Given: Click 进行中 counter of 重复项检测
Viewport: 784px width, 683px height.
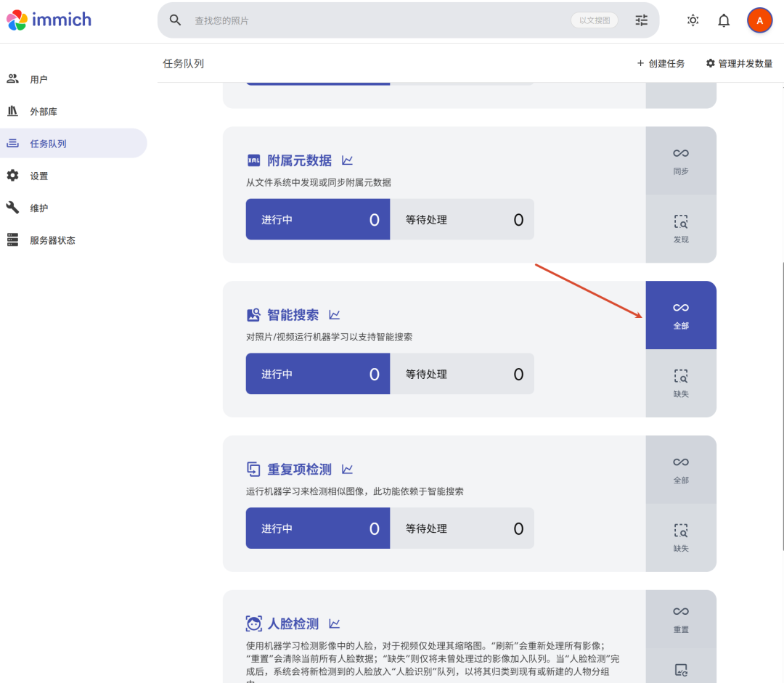Looking at the screenshot, I should click(x=318, y=528).
